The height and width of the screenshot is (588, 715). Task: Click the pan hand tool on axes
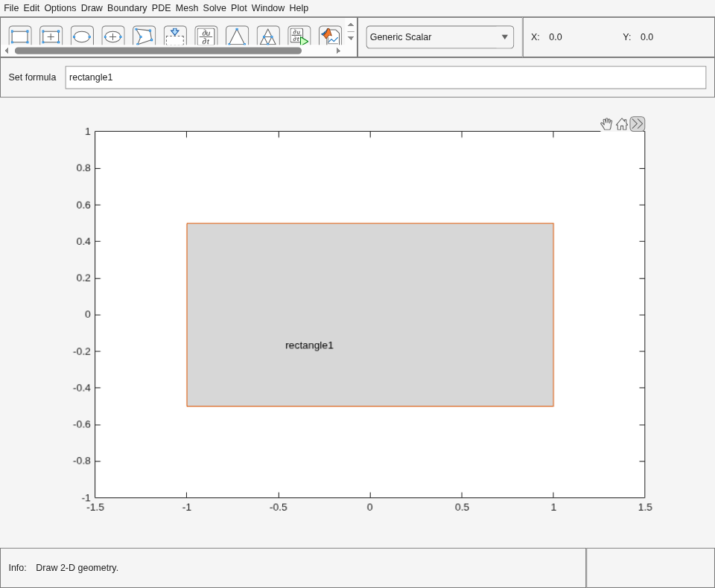pyautogui.click(x=606, y=124)
